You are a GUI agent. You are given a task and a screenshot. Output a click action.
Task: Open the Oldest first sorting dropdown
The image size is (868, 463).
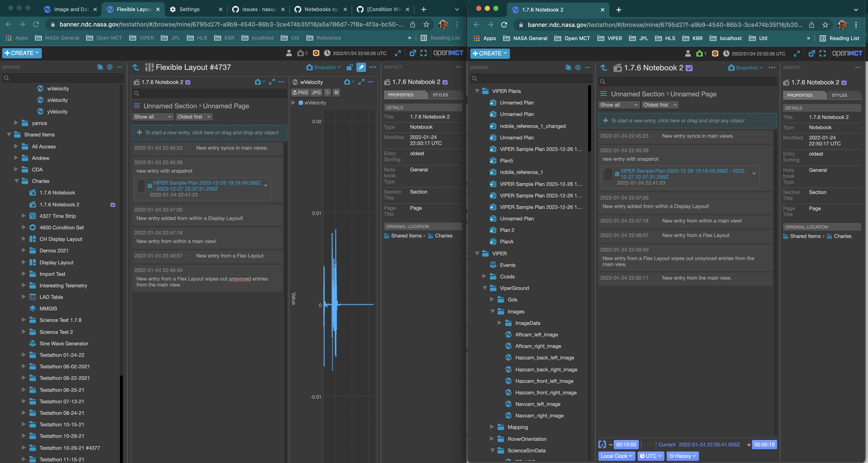194,117
